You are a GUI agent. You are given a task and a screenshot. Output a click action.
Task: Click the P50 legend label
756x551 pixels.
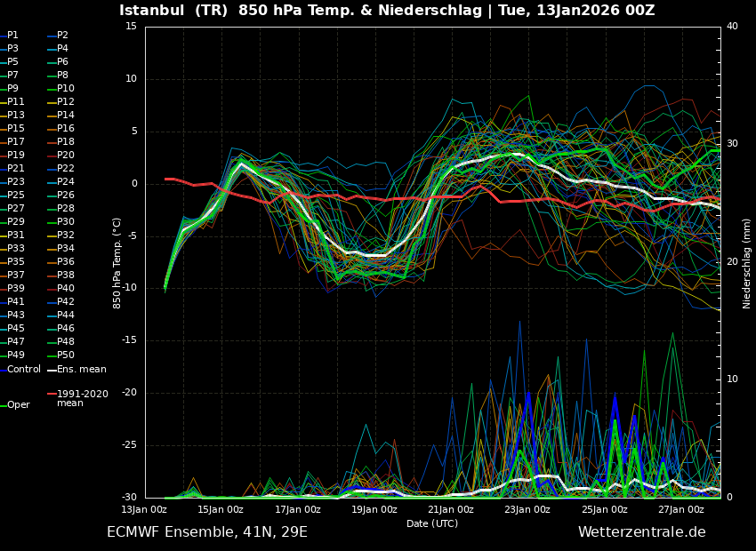coord(66,355)
